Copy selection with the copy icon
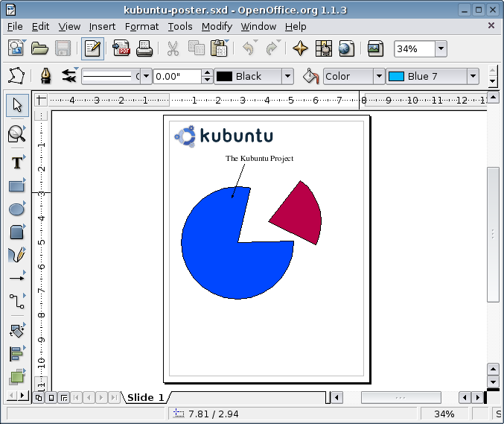The width and height of the screenshot is (504, 424). click(x=197, y=48)
